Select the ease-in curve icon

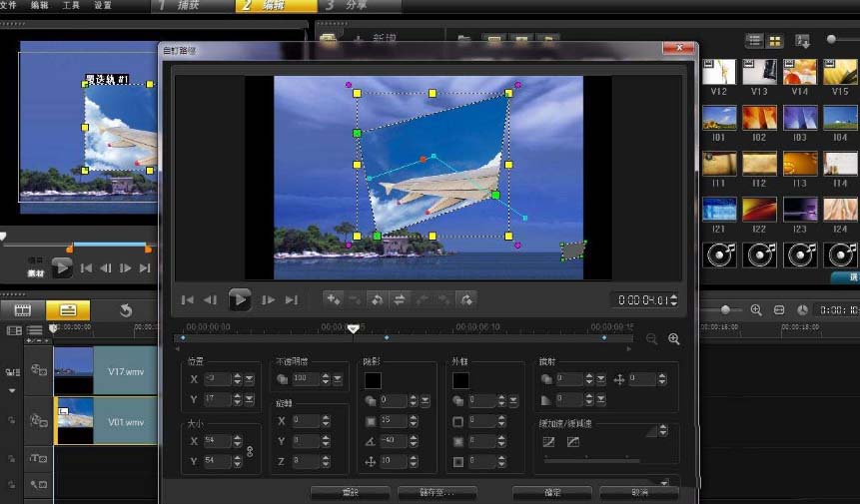click(x=548, y=441)
